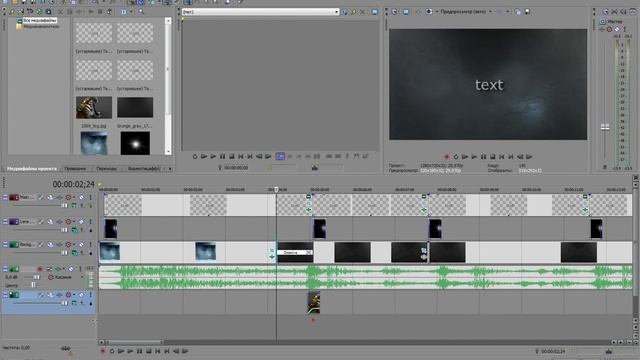Screen dimensions: 640x360
Task: Click the search icon in media toolbar
Action: tap(141, 12)
